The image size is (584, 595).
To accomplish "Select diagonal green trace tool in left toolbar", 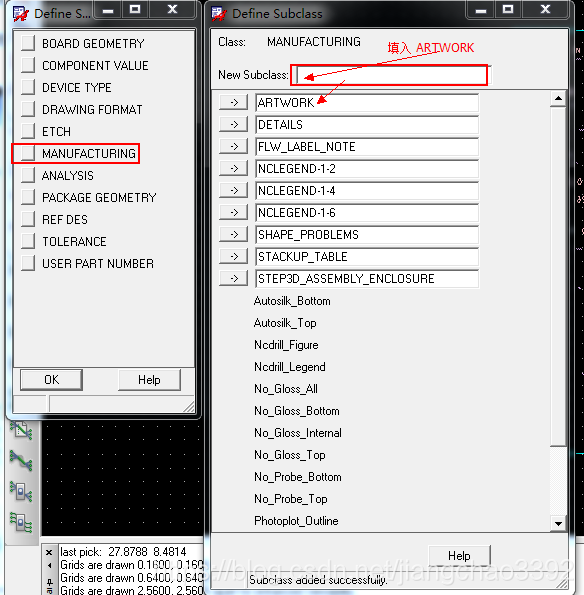I will (x=21, y=460).
